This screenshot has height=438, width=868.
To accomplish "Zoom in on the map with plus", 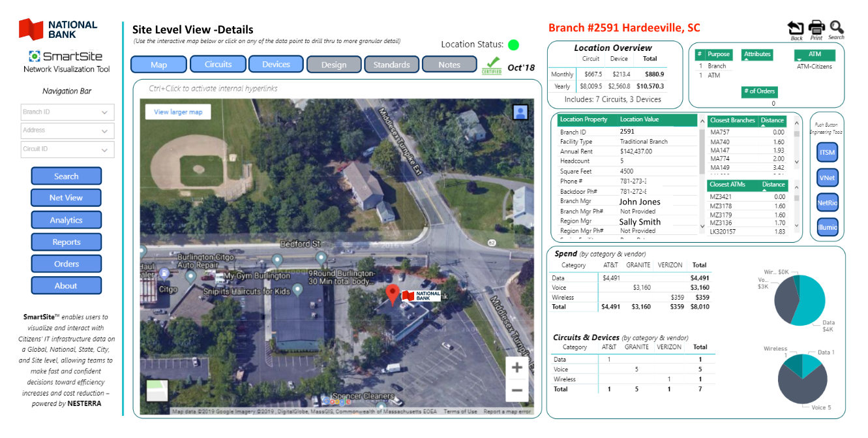I will (x=516, y=368).
